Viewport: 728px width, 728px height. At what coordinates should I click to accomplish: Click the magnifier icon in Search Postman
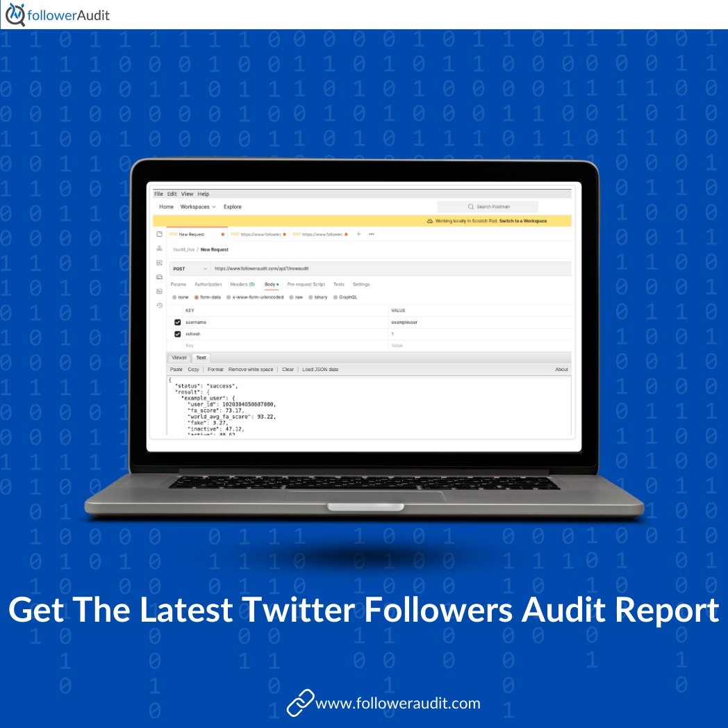point(471,206)
